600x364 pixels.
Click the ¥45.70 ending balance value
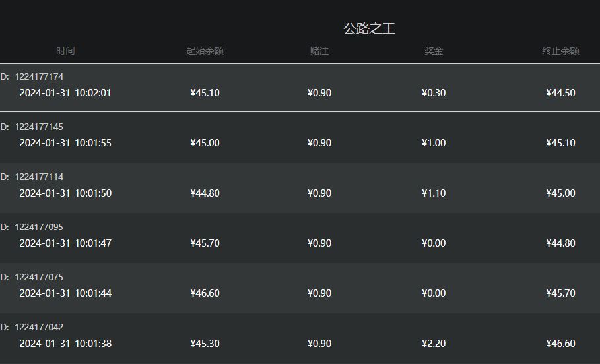tap(560, 293)
